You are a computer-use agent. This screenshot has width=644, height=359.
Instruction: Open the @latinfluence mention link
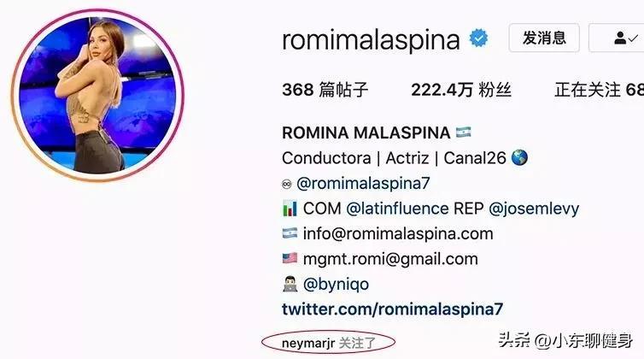coord(397,209)
